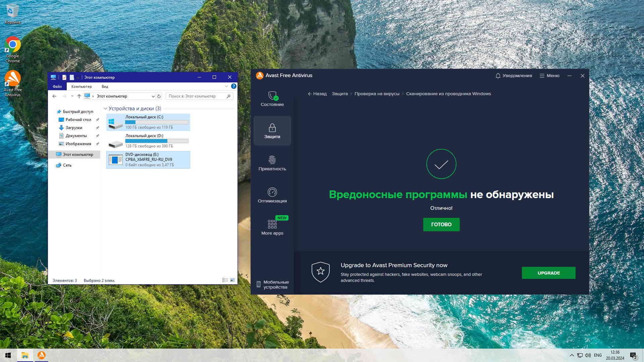Collapse the Устройства и диски group

[105, 109]
